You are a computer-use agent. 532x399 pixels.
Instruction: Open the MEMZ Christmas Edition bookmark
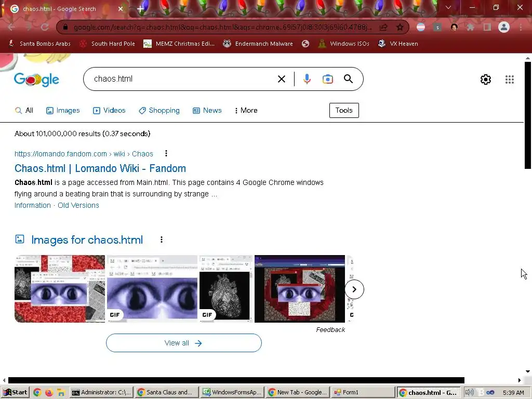pyautogui.click(x=179, y=44)
